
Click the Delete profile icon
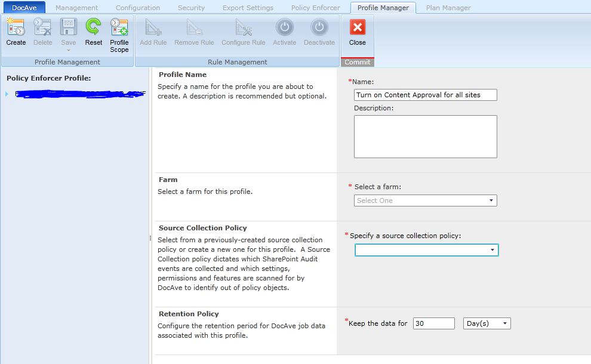[42, 27]
